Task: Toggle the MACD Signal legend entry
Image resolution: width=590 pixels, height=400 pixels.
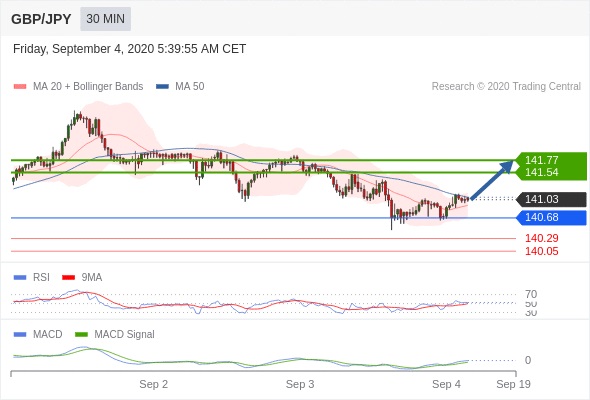Action: tap(115, 334)
